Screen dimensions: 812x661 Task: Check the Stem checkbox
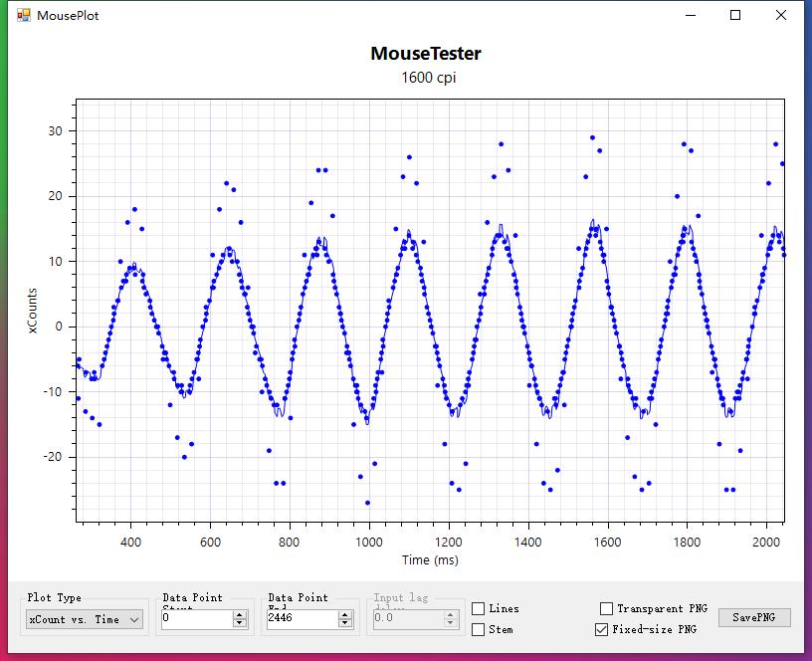tap(478, 630)
